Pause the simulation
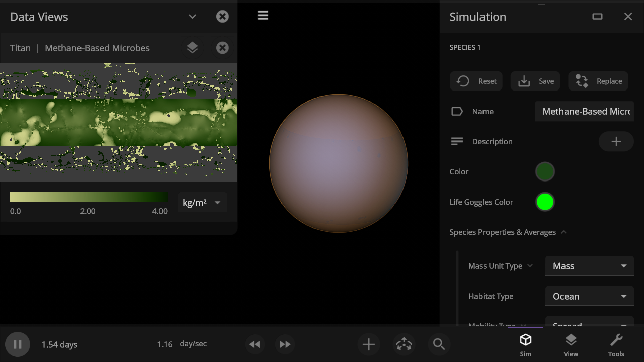The width and height of the screenshot is (644, 362). point(18,344)
